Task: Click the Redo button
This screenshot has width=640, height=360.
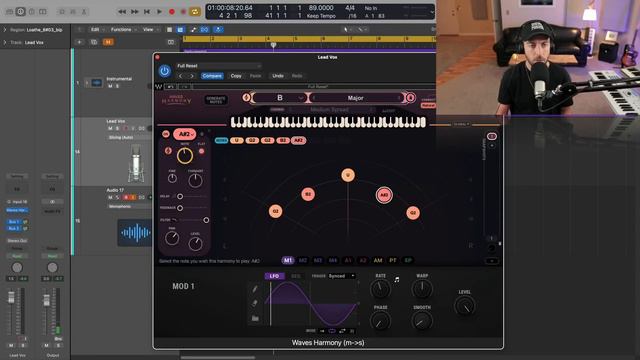Action: (x=297, y=76)
